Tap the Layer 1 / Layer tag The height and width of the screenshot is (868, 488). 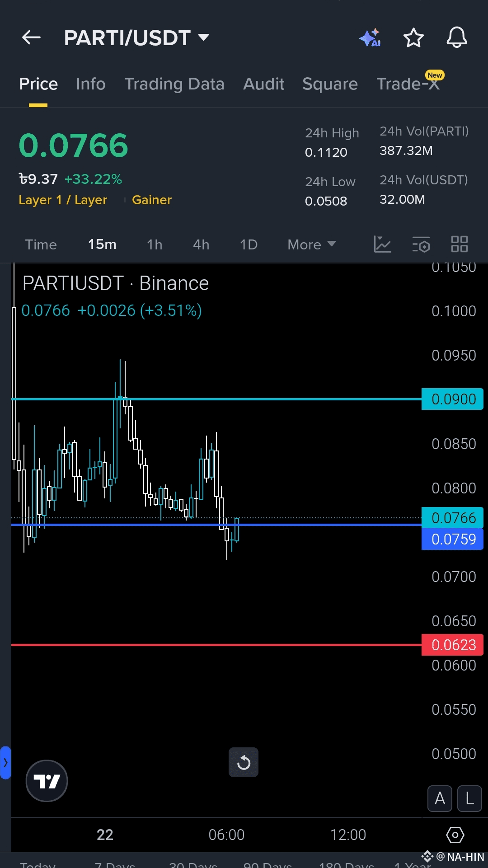(x=63, y=200)
